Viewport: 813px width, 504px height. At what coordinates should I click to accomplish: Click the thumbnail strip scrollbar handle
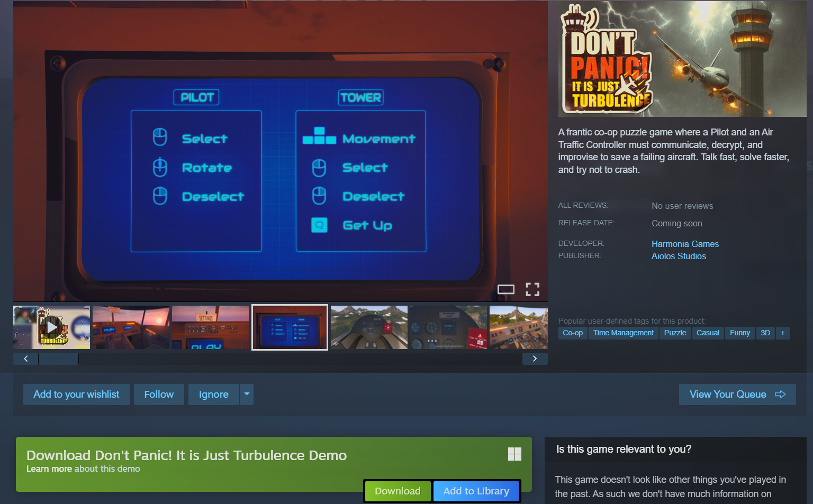click(x=59, y=359)
